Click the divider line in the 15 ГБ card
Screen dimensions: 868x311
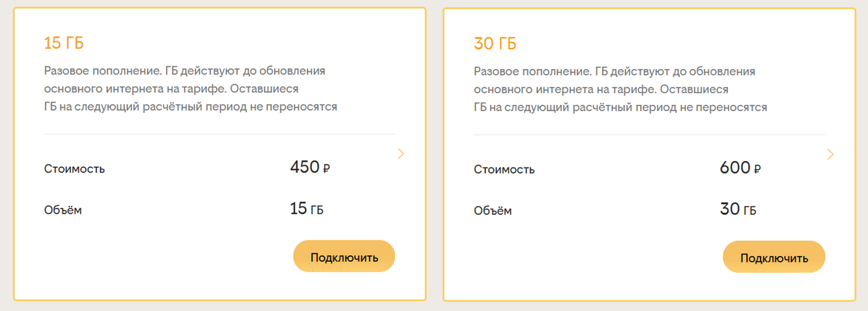pyautogui.click(x=219, y=134)
